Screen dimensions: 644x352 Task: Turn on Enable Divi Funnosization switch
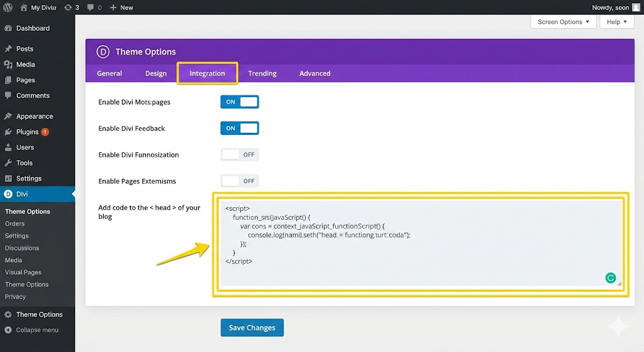(x=240, y=155)
